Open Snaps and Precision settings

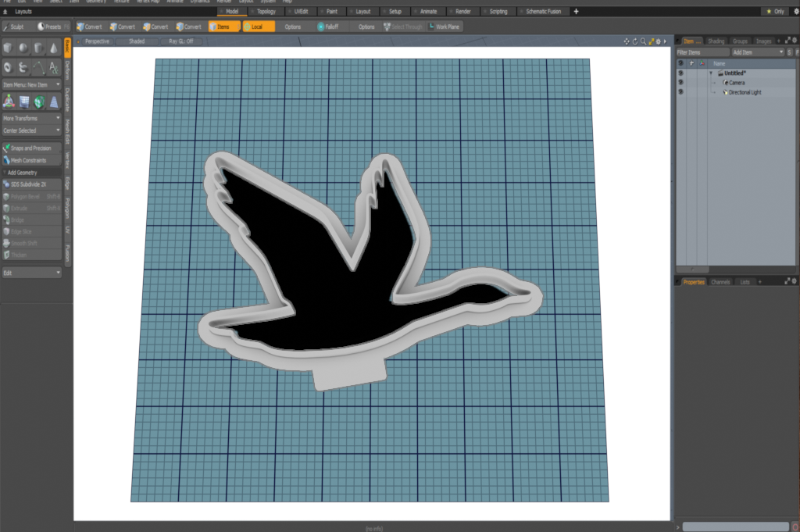[31, 148]
